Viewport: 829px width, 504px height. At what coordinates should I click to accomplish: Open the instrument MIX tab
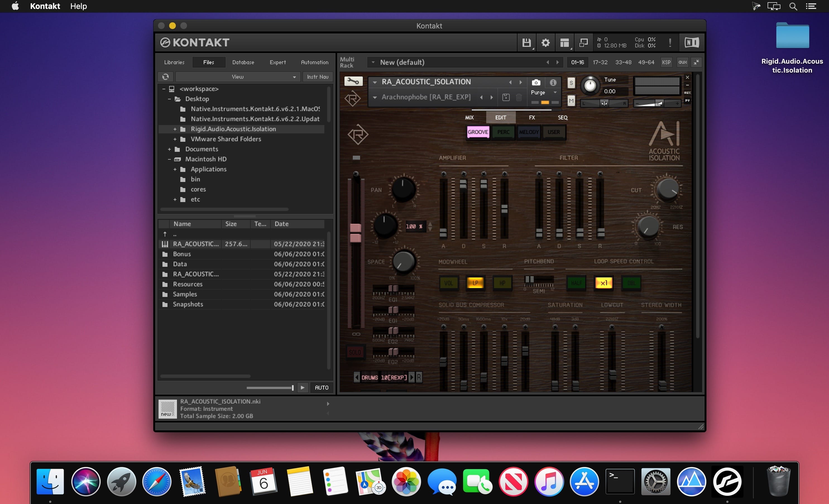tap(469, 117)
